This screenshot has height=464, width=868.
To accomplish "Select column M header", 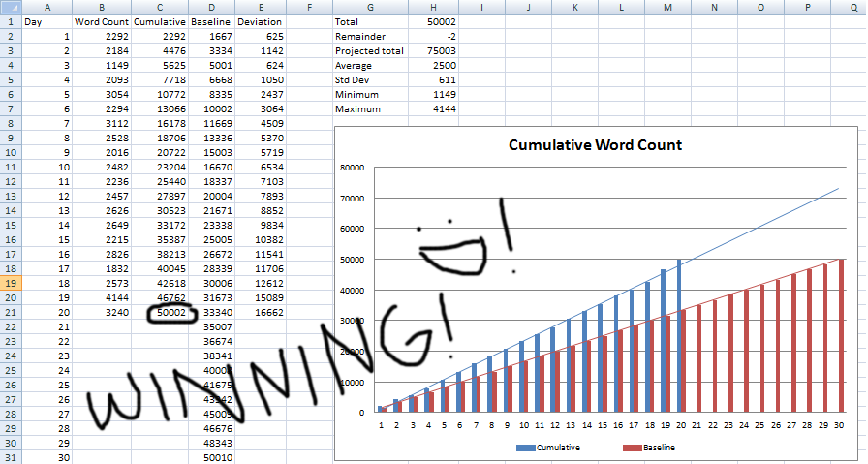I will (667, 7).
